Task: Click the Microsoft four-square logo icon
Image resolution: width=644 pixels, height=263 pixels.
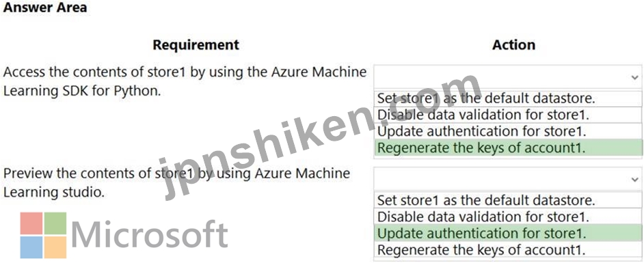Action: click(43, 235)
